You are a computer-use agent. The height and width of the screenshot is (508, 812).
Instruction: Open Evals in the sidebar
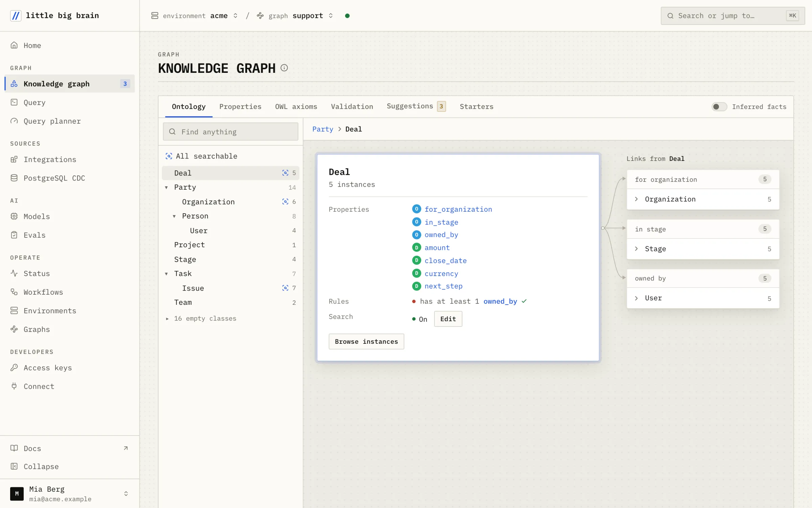pyautogui.click(x=69, y=235)
